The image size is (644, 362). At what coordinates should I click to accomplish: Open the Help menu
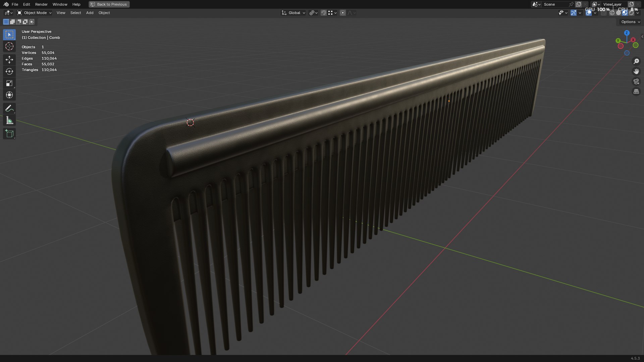(x=76, y=4)
